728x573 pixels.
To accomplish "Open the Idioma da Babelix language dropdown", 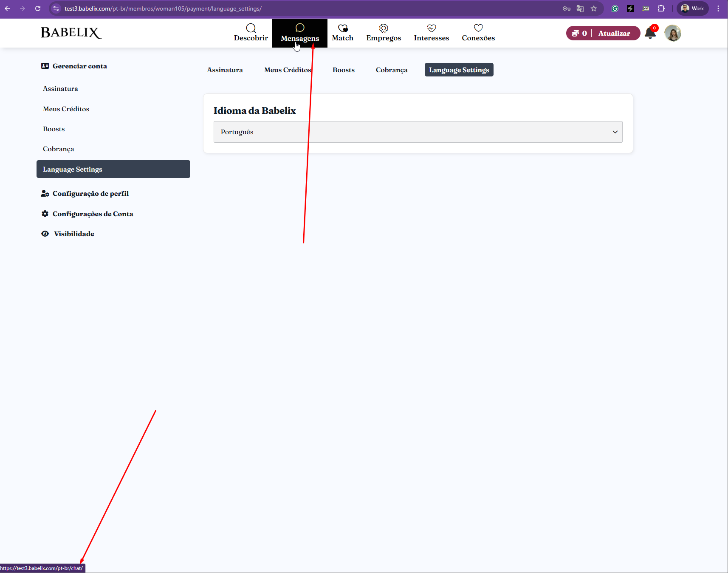I will pos(418,132).
